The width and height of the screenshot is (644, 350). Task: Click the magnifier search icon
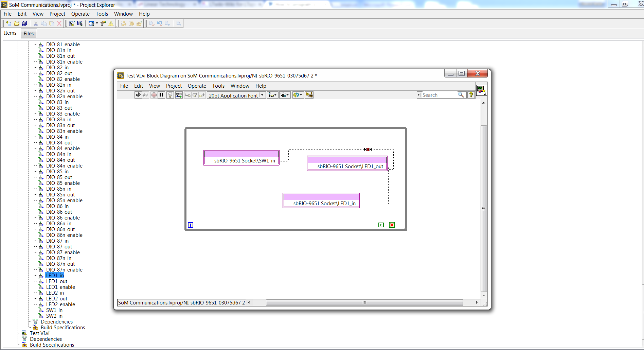coord(461,95)
